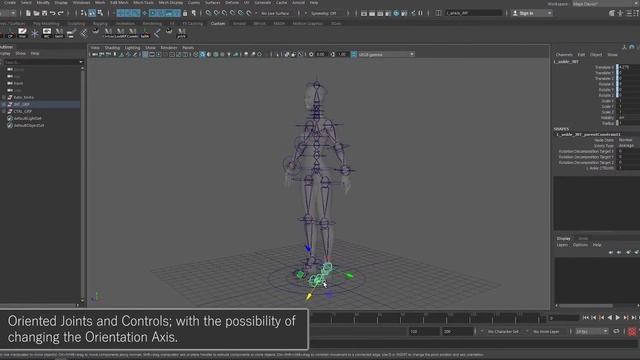Toggle the view color management icon
Screen dimensions: 640x360
(x=353, y=54)
